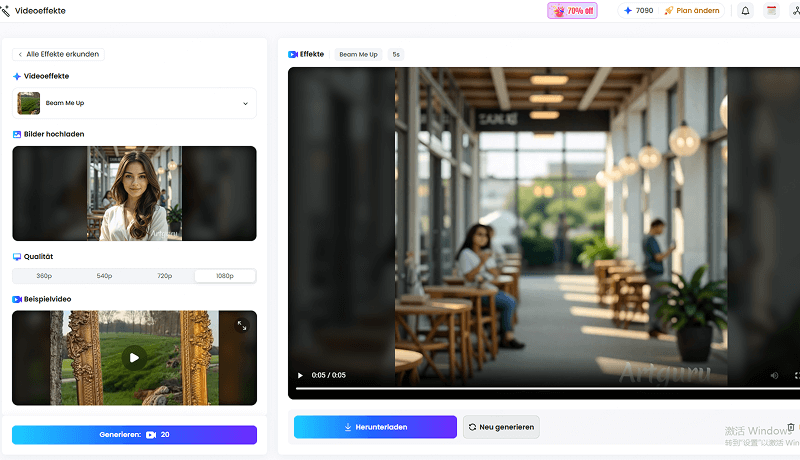800x460 pixels.
Task: Click the Videoeffekte logo icon
Action: (x=6, y=11)
